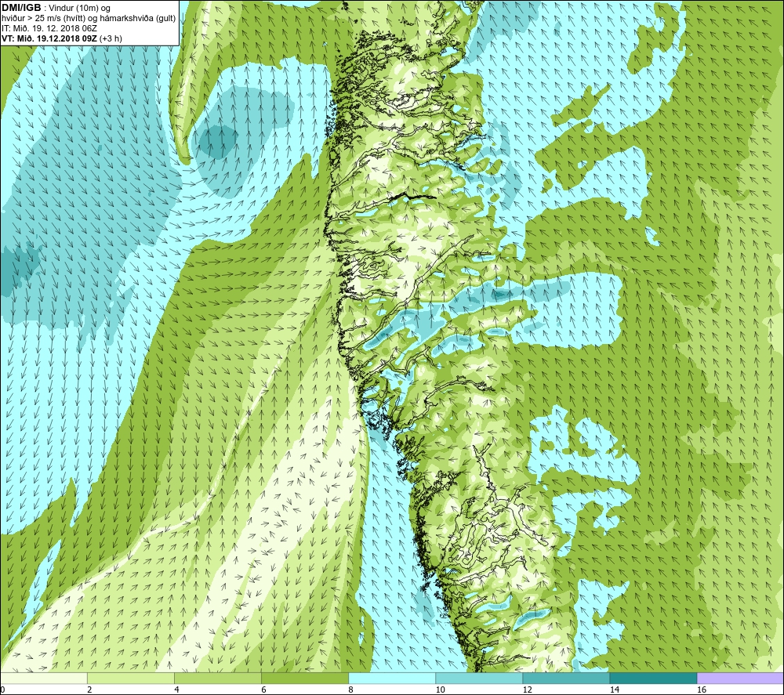784x695 pixels.
Task: Click the 6–8 m/s olive green legend swatch
Action: tap(304, 679)
